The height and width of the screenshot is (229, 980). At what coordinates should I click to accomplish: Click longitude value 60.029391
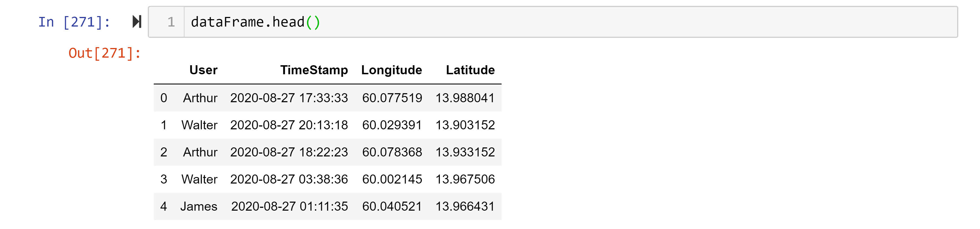(392, 125)
